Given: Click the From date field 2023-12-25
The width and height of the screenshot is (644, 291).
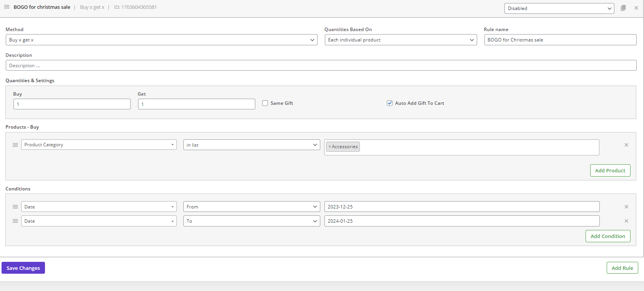Looking at the screenshot, I should click(462, 207).
